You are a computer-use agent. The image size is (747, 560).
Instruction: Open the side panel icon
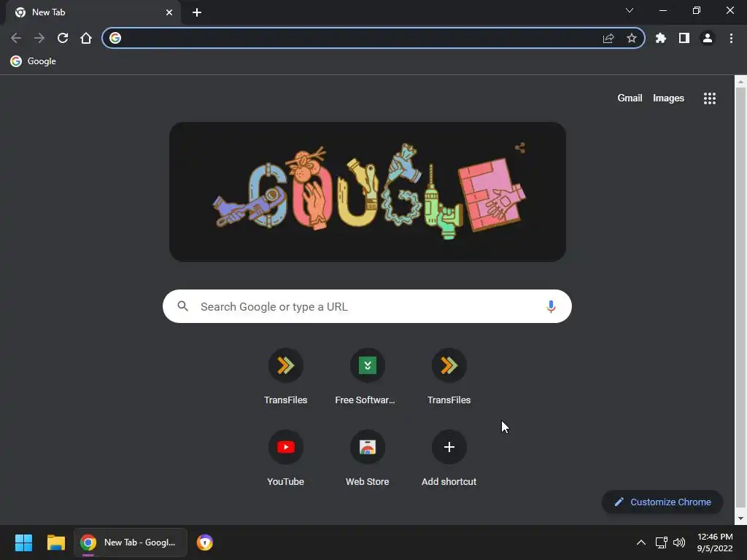click(684, 38)
